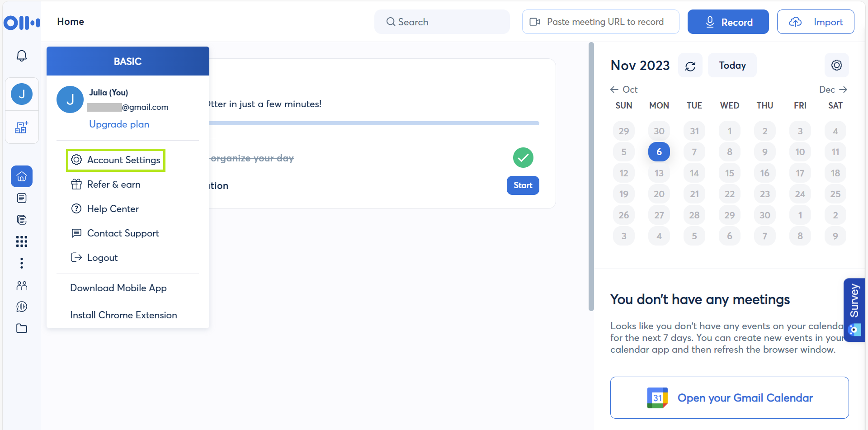Click the green completed checkmark circle
868x430 pixels.
coord(523,158)
